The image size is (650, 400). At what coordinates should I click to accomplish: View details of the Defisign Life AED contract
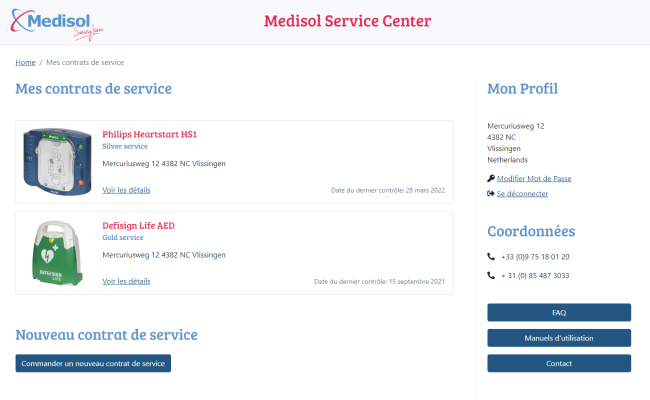point(126,281)
